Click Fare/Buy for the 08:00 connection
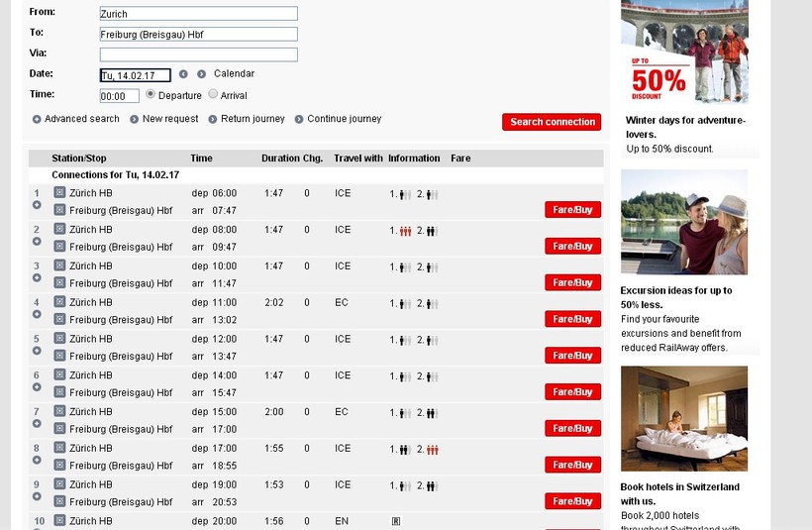This screenshot has width=812, height=530. [x=572, y=246]
